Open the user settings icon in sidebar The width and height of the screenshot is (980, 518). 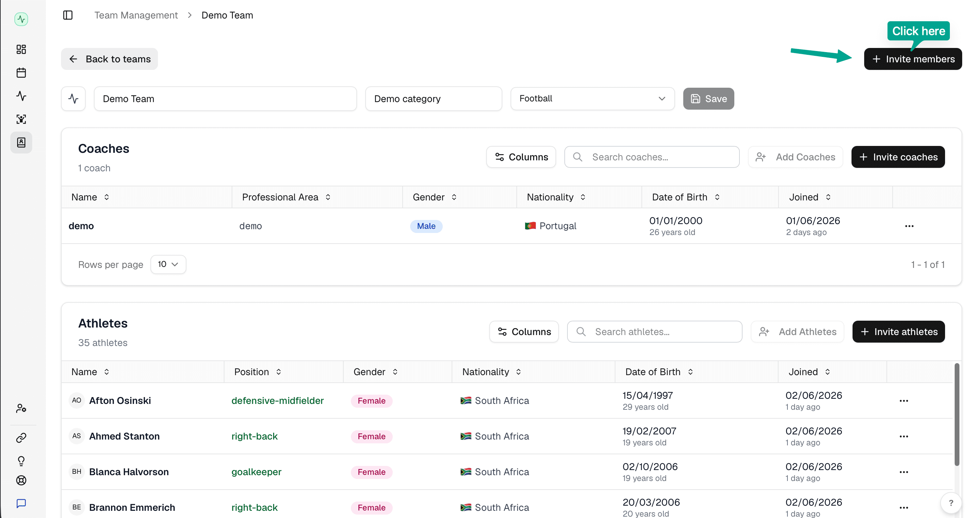click(21, 408)
